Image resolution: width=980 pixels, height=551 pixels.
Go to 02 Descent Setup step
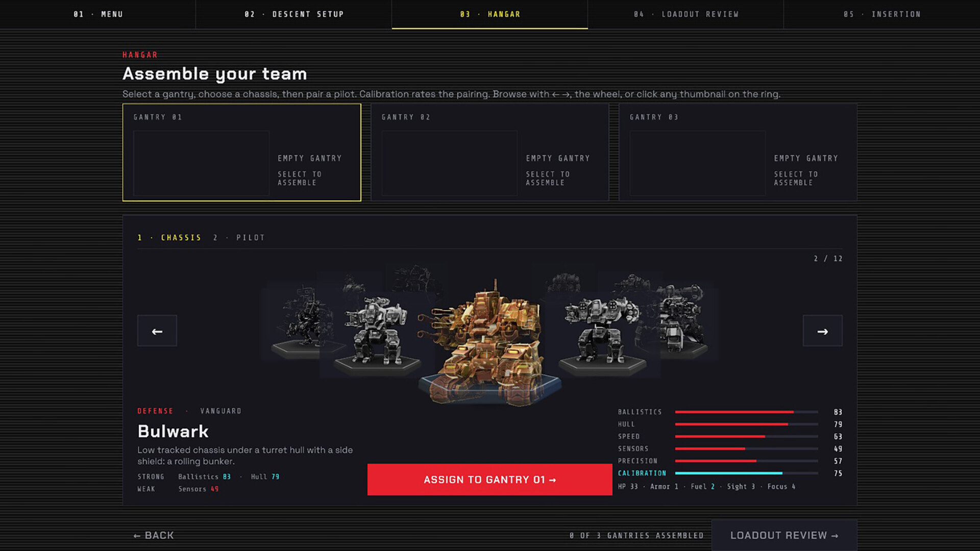tap(294, 14)
